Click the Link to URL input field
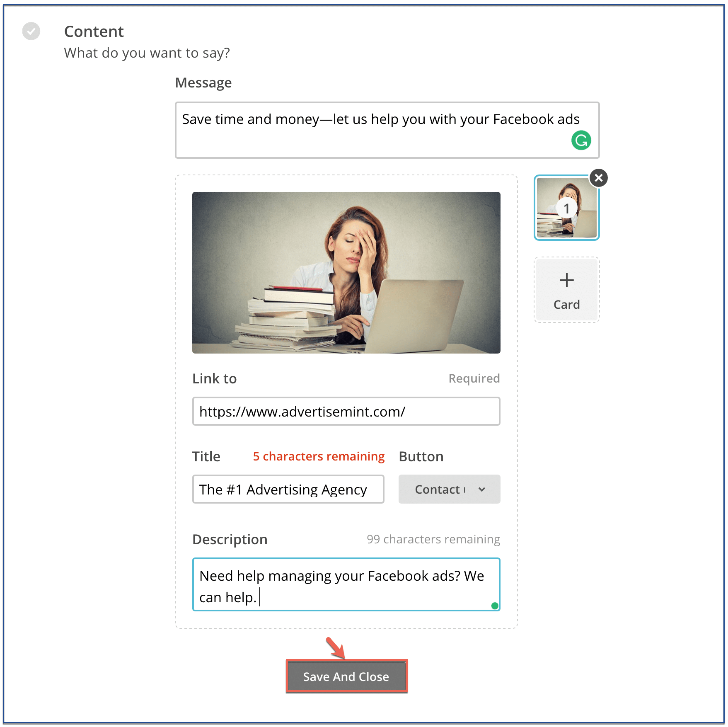The height and width of the screenshot is (727, 728). (346, 411)
